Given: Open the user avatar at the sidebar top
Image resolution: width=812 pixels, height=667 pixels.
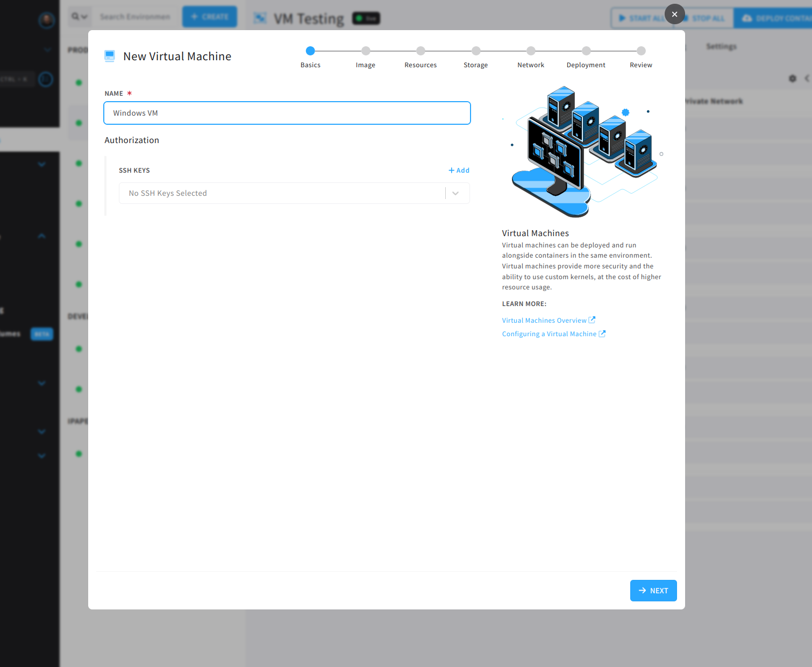Looking at the screenshot, I should [47, 20].
